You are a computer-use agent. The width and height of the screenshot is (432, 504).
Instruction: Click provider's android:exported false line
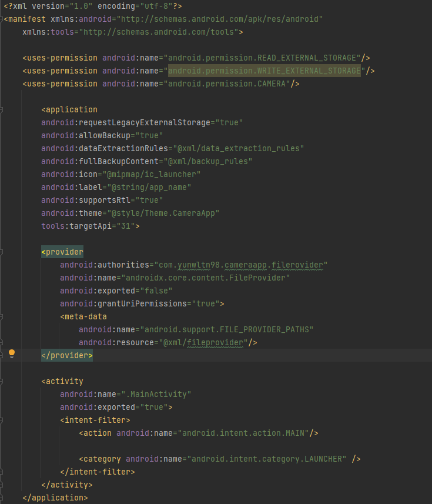pos(116,291)
